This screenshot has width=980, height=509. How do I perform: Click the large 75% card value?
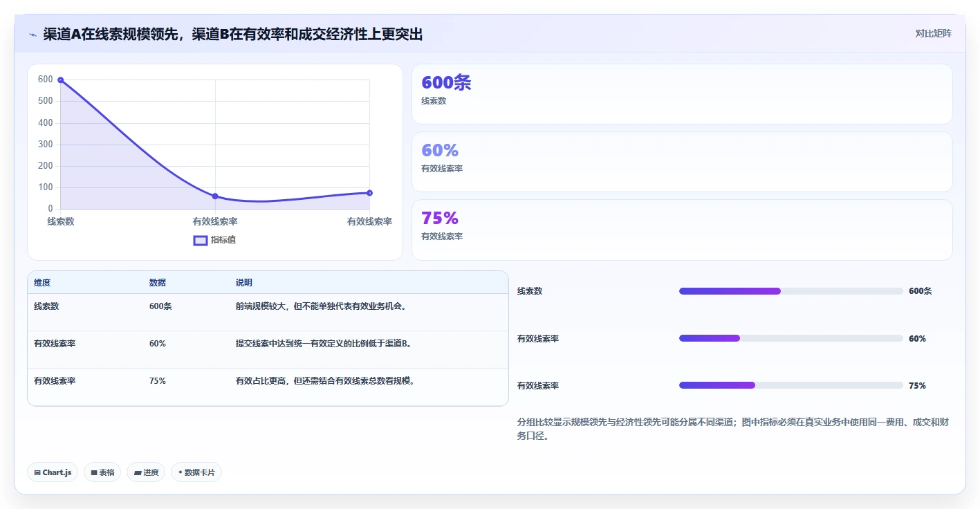pos(440,218)
